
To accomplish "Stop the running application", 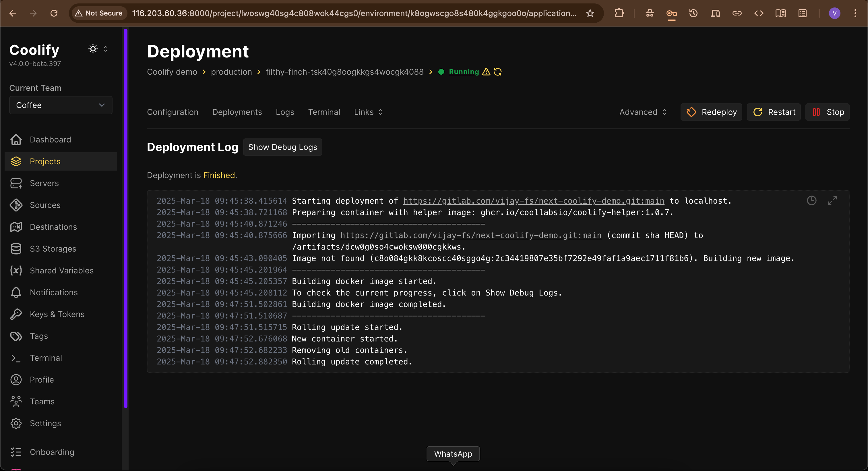I will (827, 112).
